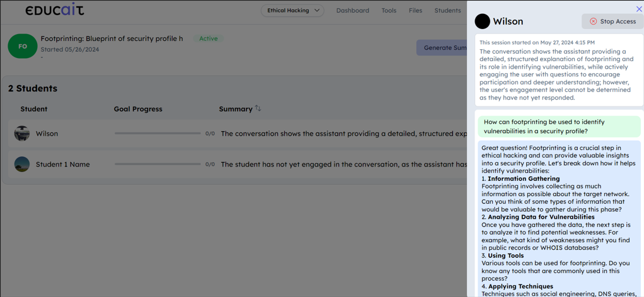Click the green footprinting question message bubble
This screenshot has height=297, width=644.
point(558,126)
